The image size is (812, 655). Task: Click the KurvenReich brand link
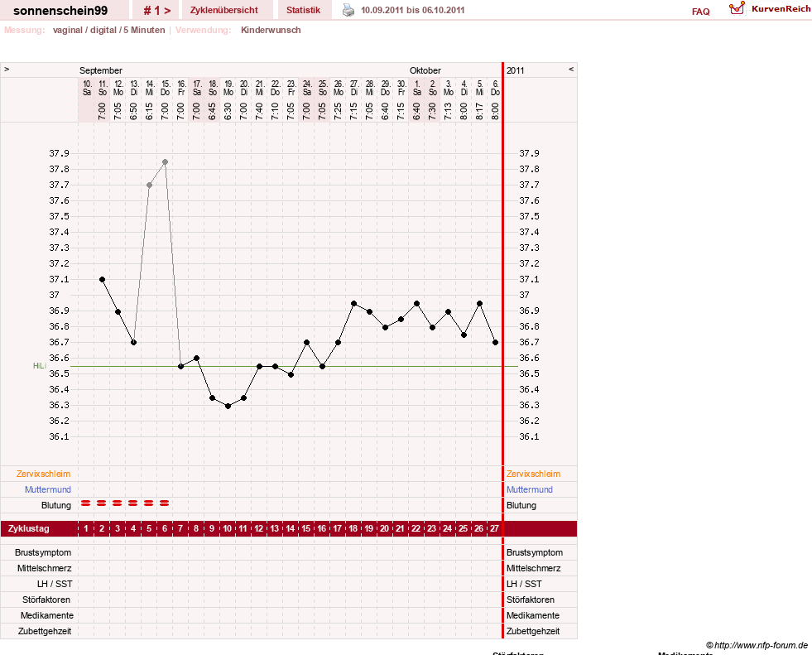[x=781, y=9]
